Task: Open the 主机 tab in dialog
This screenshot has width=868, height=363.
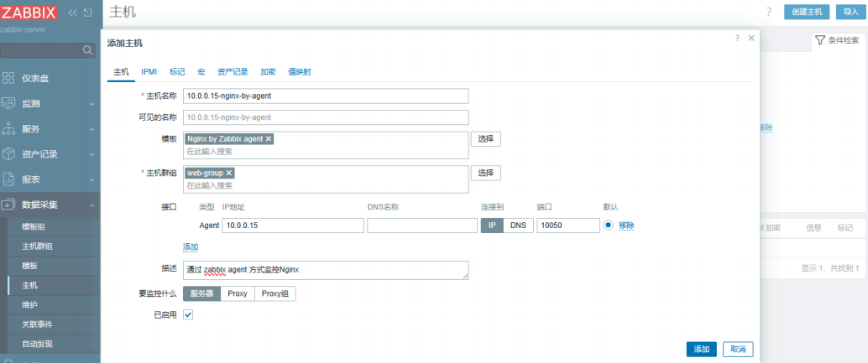Action: click(121, 72)
